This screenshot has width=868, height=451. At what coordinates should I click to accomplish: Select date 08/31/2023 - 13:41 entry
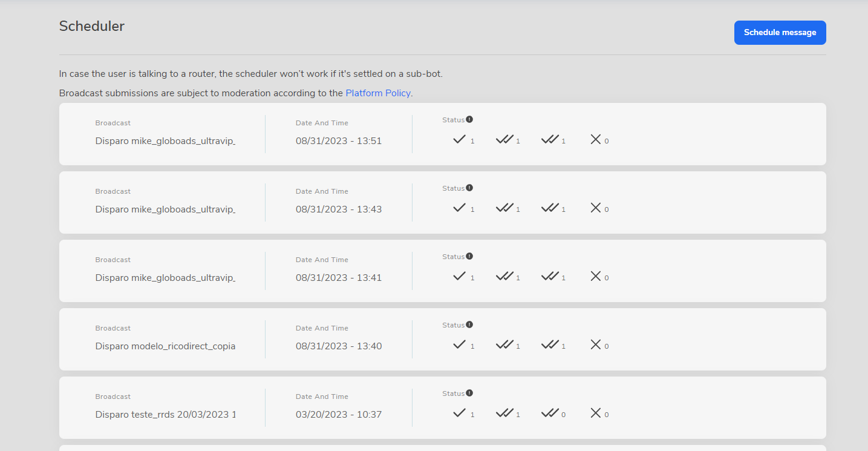[338, 278]
